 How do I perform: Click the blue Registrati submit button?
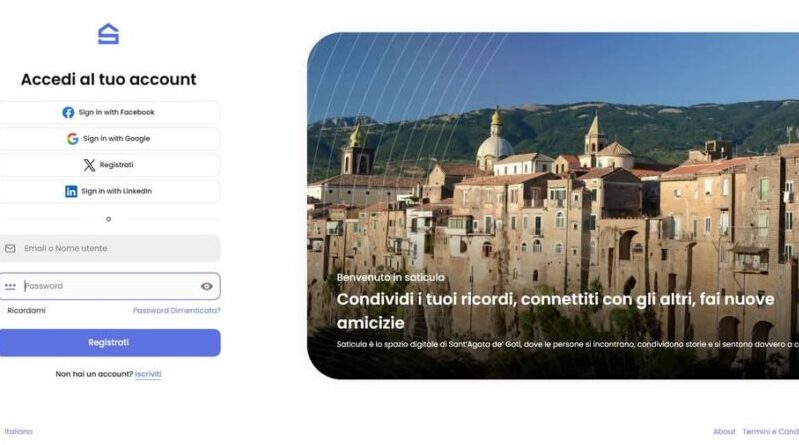click(x=110, y=343)
